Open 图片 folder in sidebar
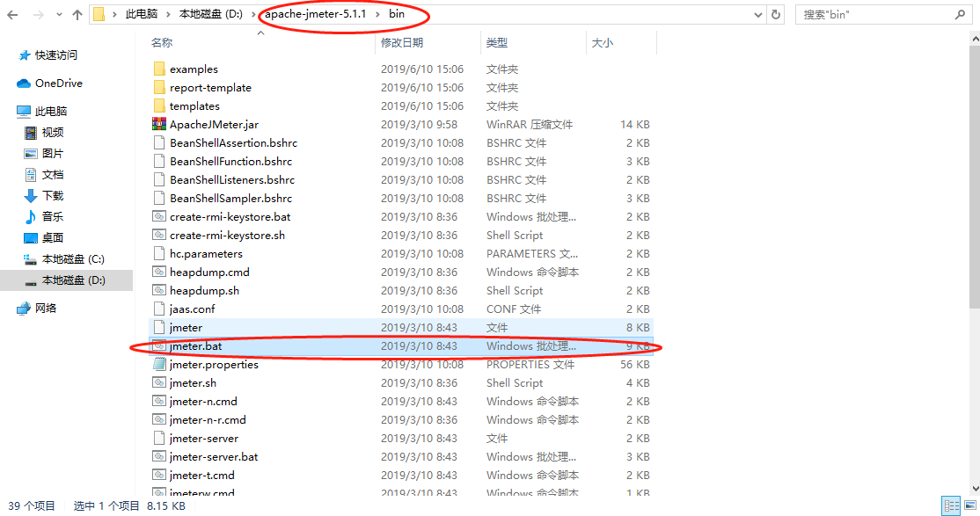 (x=53, y=154)
